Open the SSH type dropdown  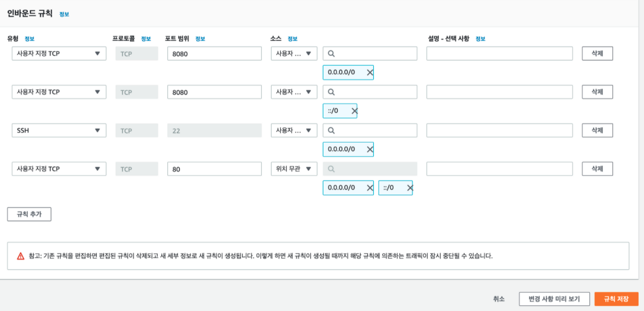(x=59, y=131)
